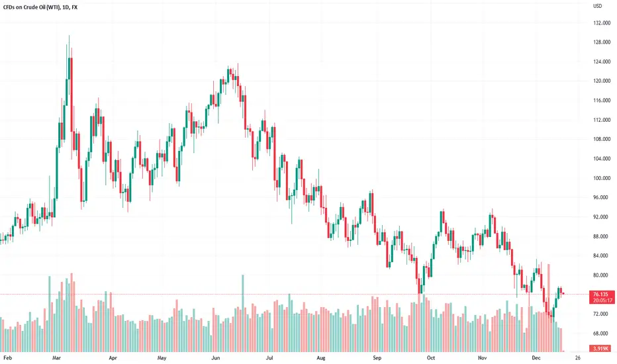Click the CFDs on Crude Oil (WTI) title
Viewport: 617px width, 364px height.
[x=30, y=7]
